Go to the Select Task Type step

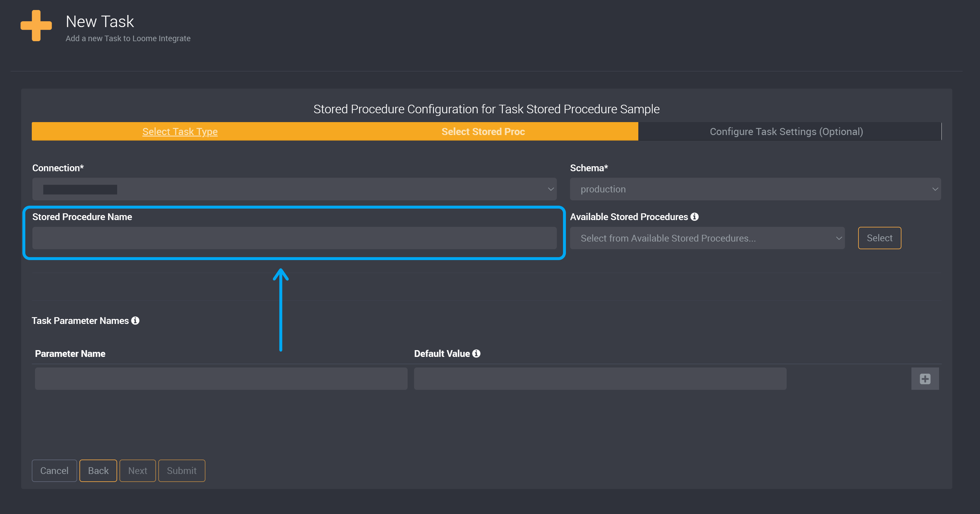[180, 131]
